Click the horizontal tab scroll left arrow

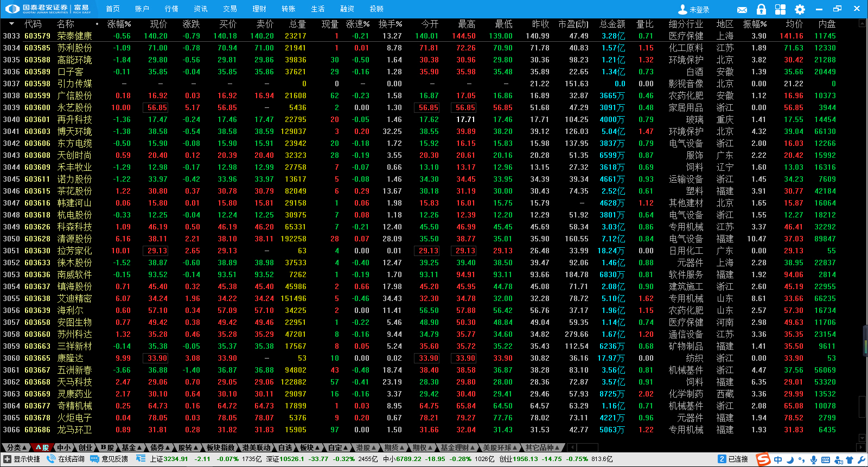tap(571, 447)
